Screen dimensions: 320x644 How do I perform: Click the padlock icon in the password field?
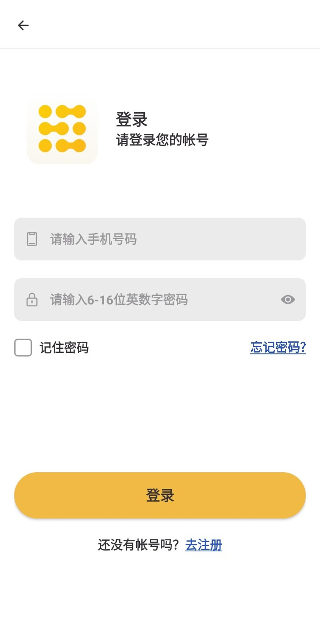[32, 300]
